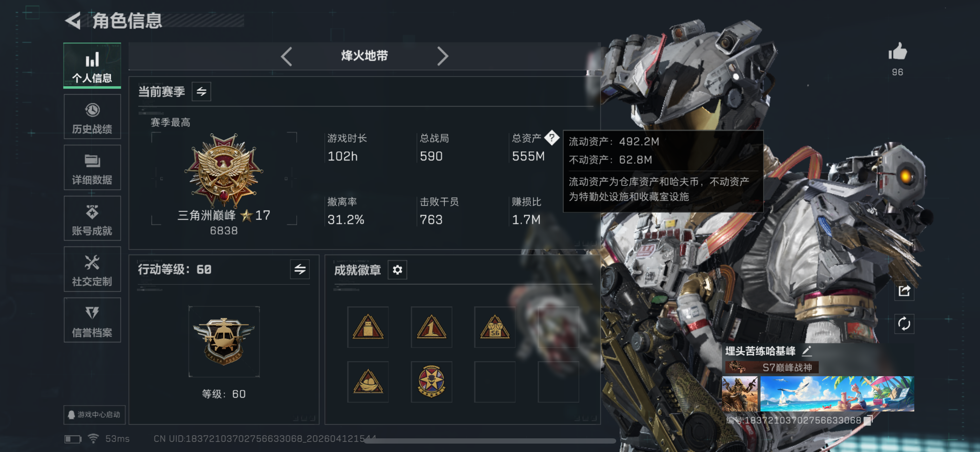This screenshot has width=980, height=452.
Task: Open the 成就徽章 gear settings
Action: click(x=397, y=270)
